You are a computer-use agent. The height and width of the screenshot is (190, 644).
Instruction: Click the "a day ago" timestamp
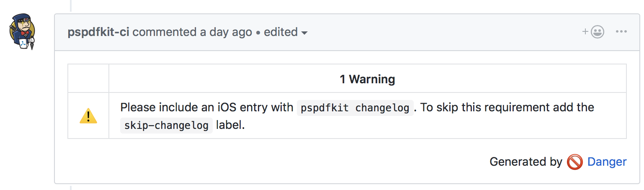tap(226, 32)
